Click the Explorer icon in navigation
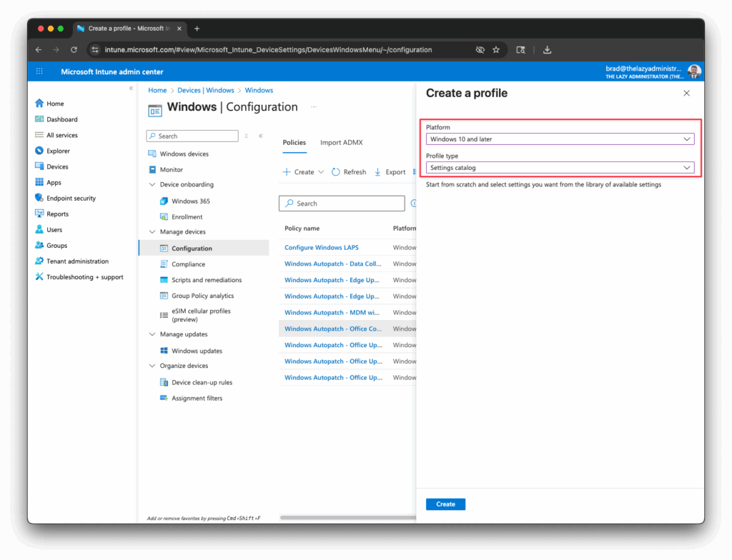The image size is (732, 560). tap(39, 150)
